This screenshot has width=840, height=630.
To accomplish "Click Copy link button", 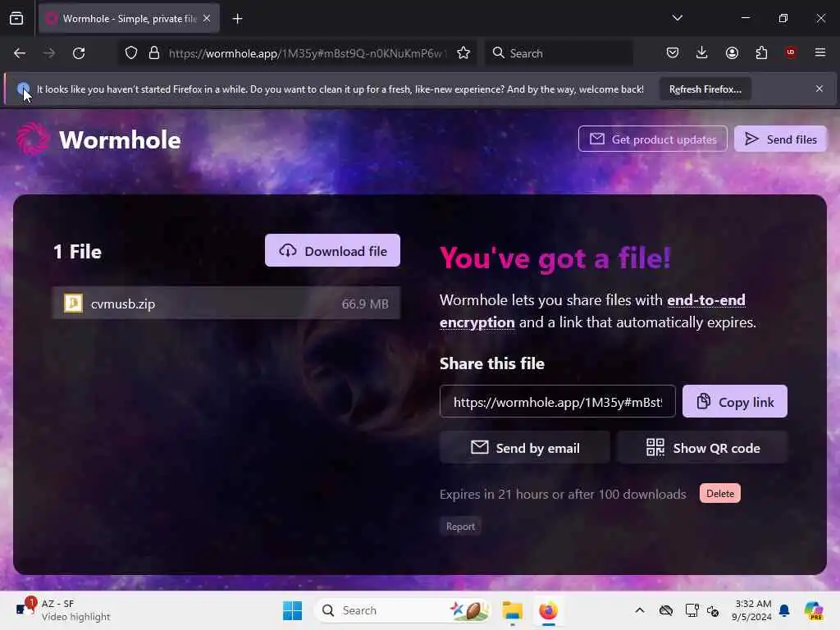I will (734, 401).
